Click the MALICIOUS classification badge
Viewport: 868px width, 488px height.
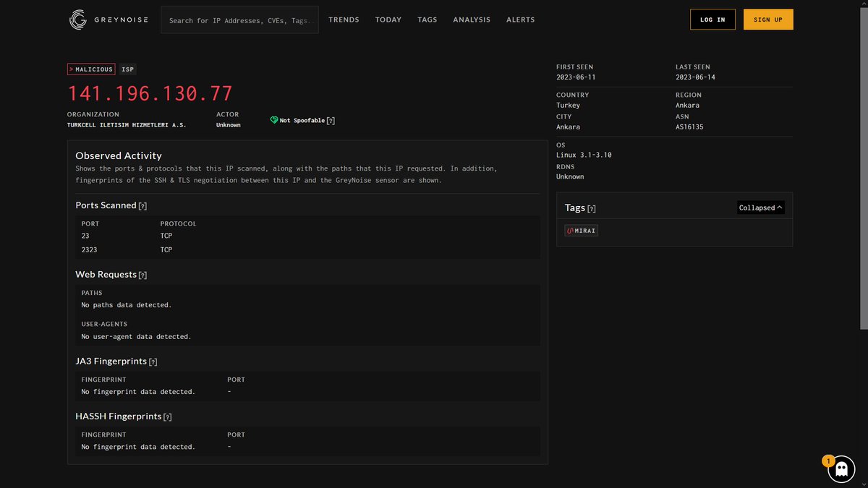coord(91,69)
